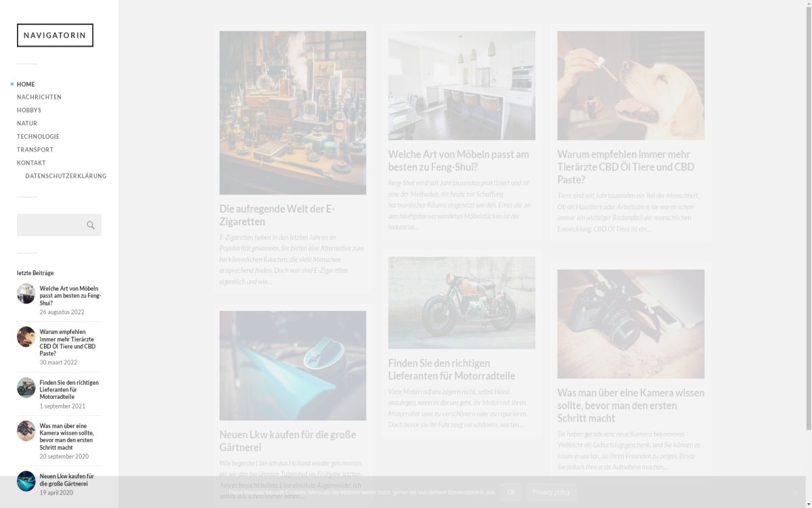Open the Datenschutzerklärung page link
Viewport: 812px width, 508px height.
pyautogui.click(x=66, y=176)
